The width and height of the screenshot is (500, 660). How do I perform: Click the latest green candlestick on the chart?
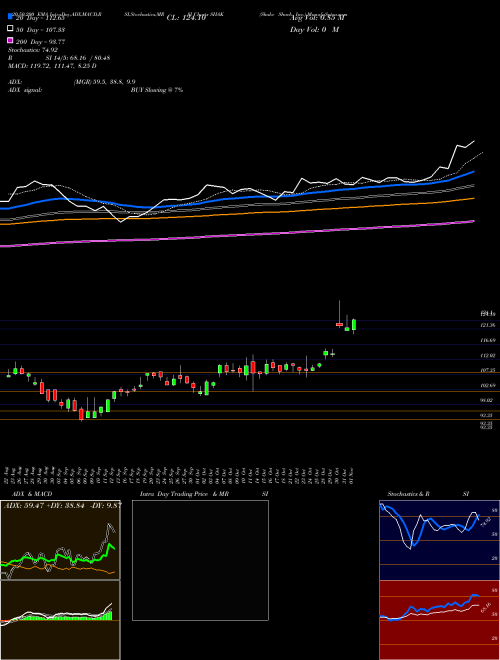[354, 325]
